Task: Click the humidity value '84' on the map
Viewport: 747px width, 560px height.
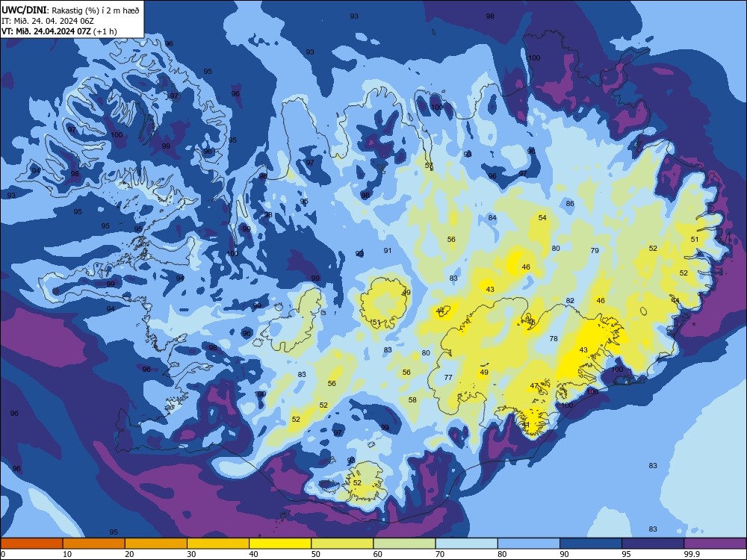Action: [x=492, y=217]
